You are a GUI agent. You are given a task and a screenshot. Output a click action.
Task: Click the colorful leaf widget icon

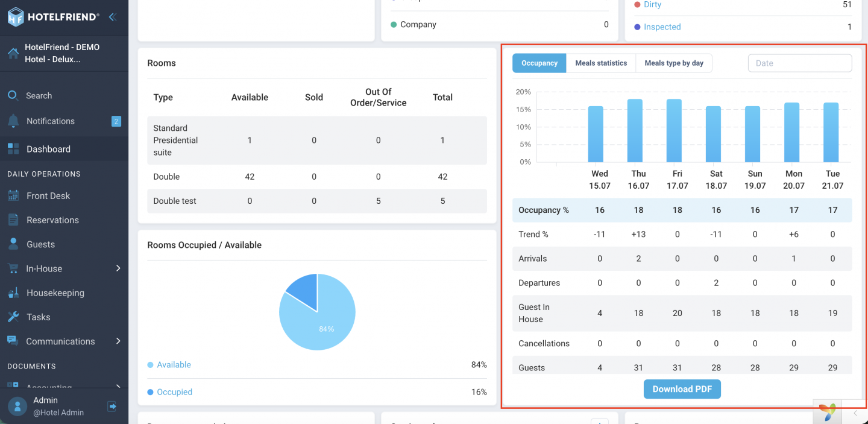click(x=828, y=412)
